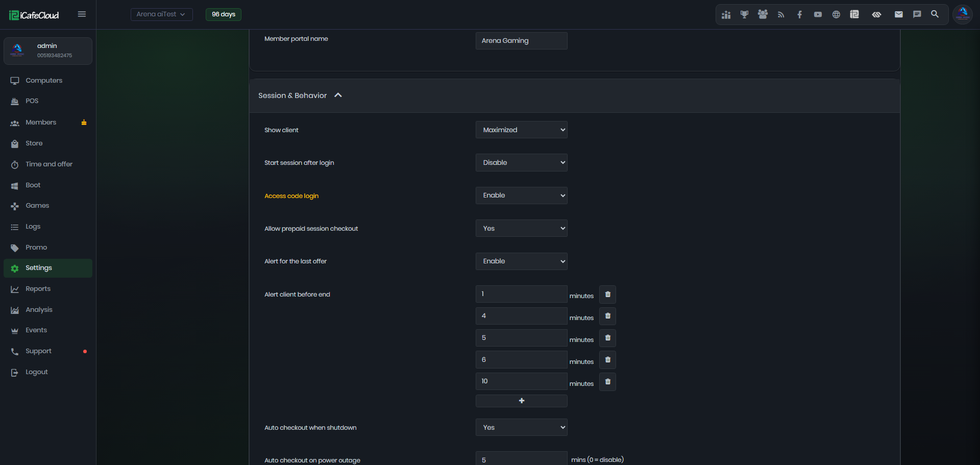Click Logout in the sidebar
This screenshot has width=980, height=465.
coord(48,372)
